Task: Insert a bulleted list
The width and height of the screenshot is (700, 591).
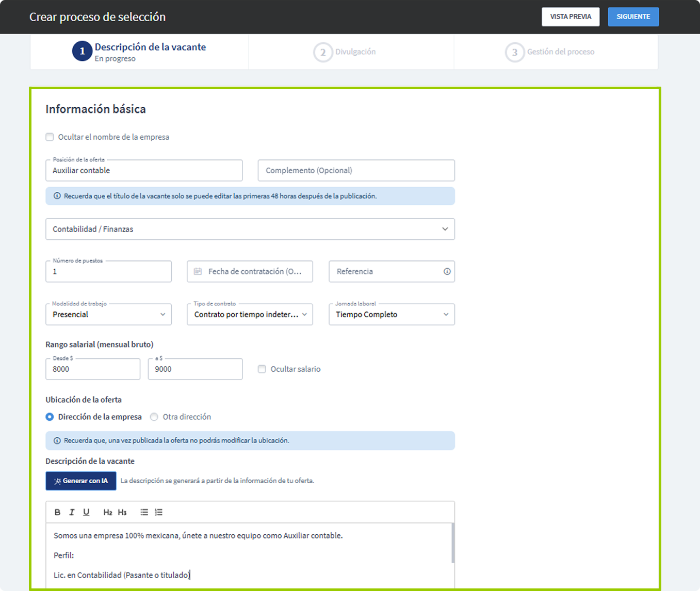Action: (x=144, y=512)
